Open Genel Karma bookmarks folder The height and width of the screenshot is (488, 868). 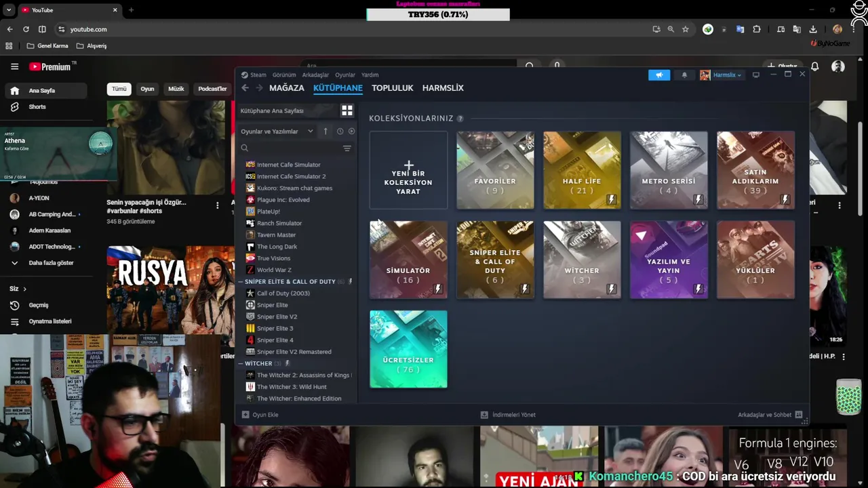pyautogui.click(x=47, y=46)
